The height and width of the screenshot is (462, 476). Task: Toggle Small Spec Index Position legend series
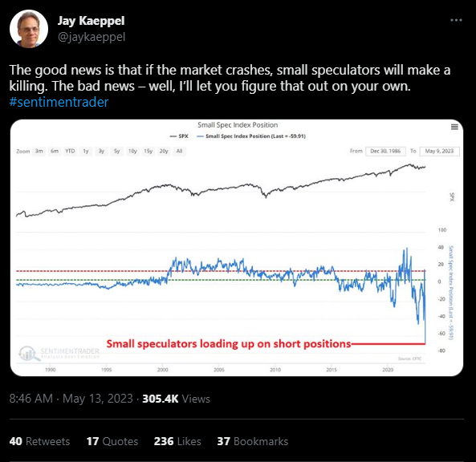pos(251,136)
